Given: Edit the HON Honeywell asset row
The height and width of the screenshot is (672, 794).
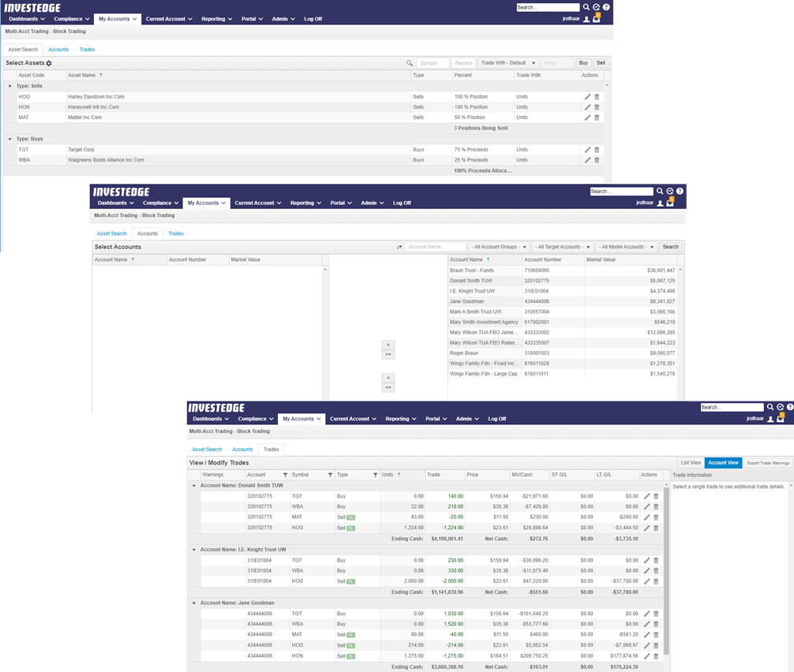Looking at the screenshot, I should point(587,107).
